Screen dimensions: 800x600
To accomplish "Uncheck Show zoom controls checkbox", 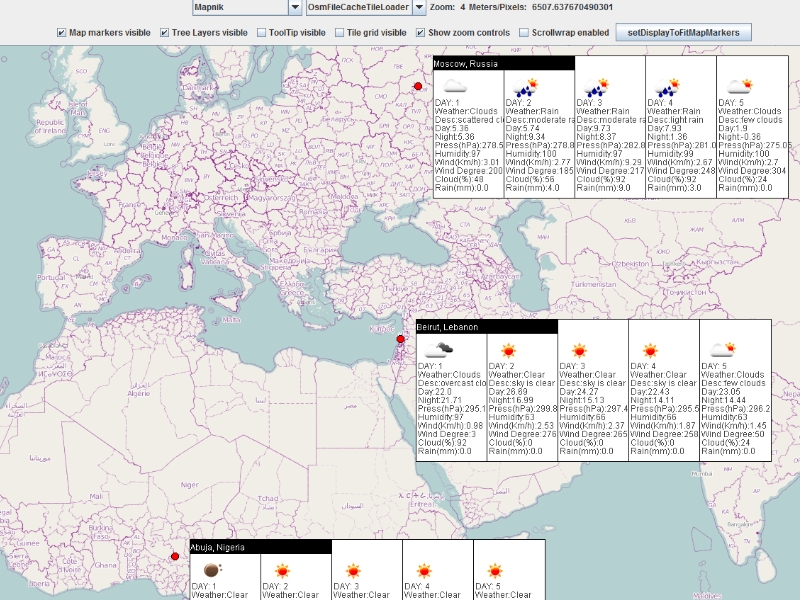I will [420, 33].
